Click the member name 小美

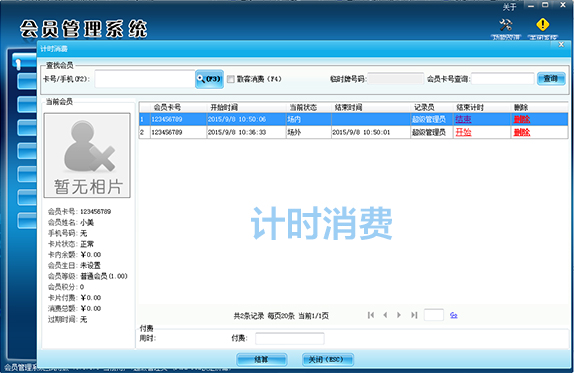pyautogui.click(x=87, y=222)
